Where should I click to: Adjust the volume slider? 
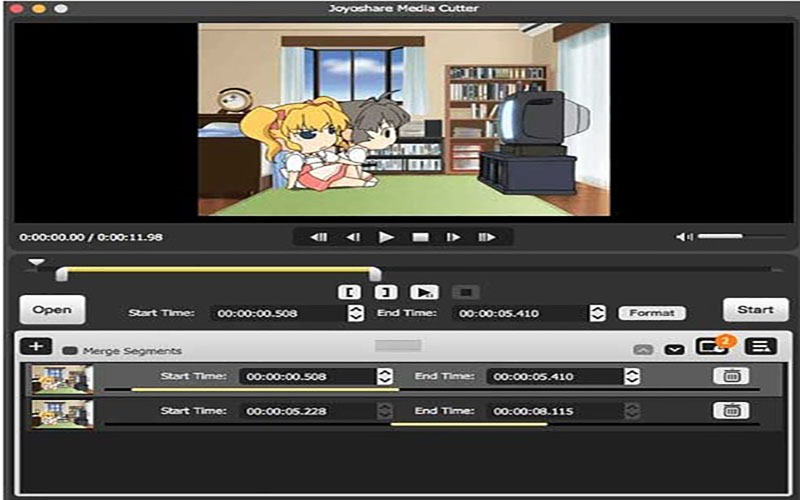click(x=741, y=236)
